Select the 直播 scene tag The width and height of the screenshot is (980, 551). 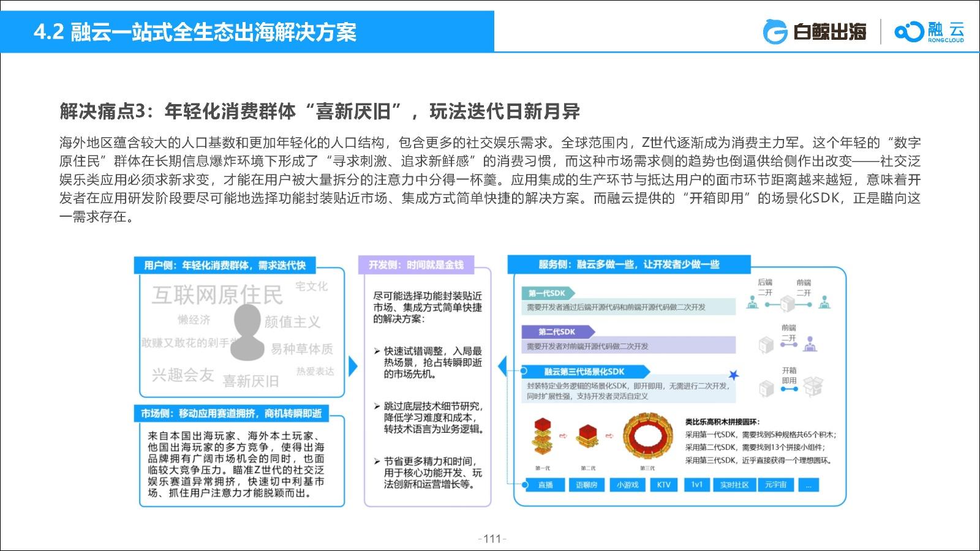545,485
